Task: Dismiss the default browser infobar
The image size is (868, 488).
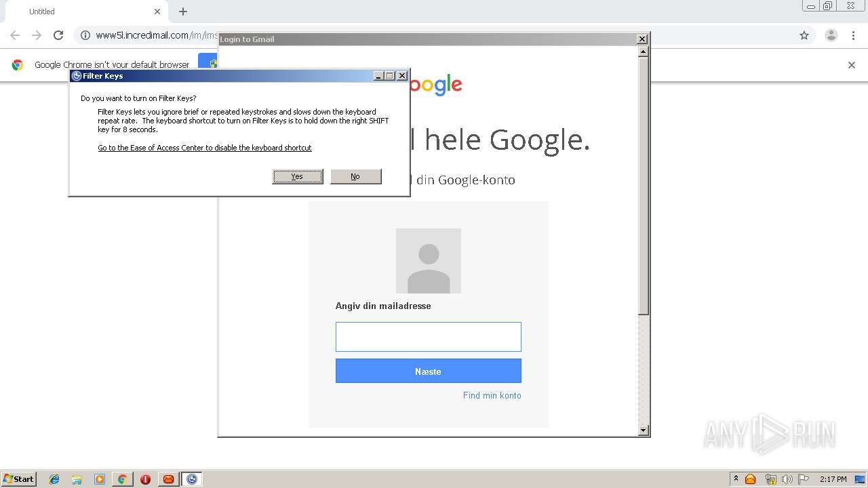Action: [x=852, y=65]
